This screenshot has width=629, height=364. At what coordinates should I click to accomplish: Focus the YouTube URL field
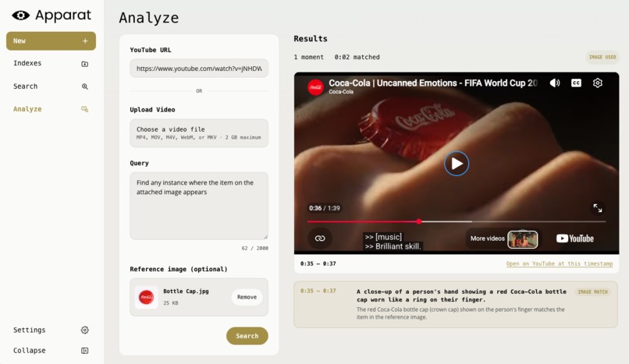[199, 69]
